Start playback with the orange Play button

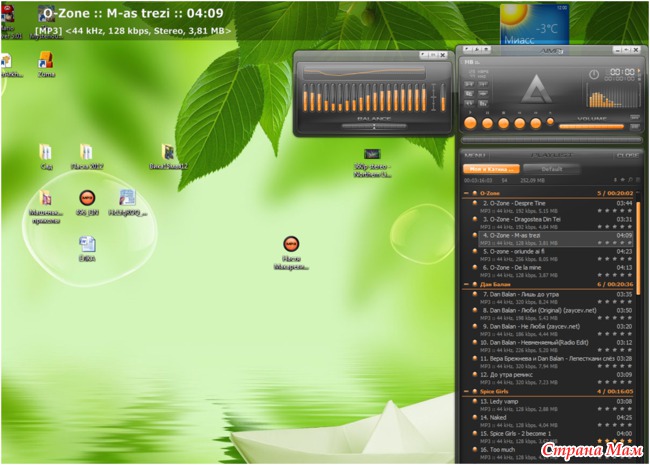(x=470, y=123)
